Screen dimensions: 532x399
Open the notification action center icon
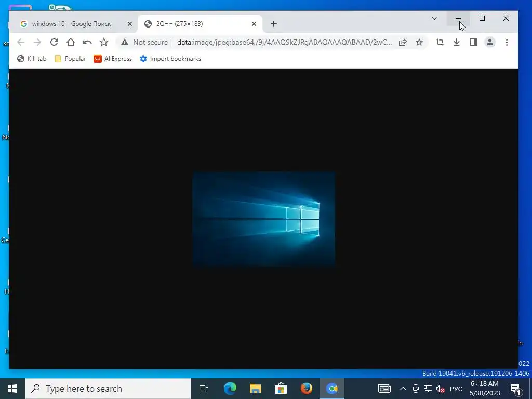coord(516,389)
